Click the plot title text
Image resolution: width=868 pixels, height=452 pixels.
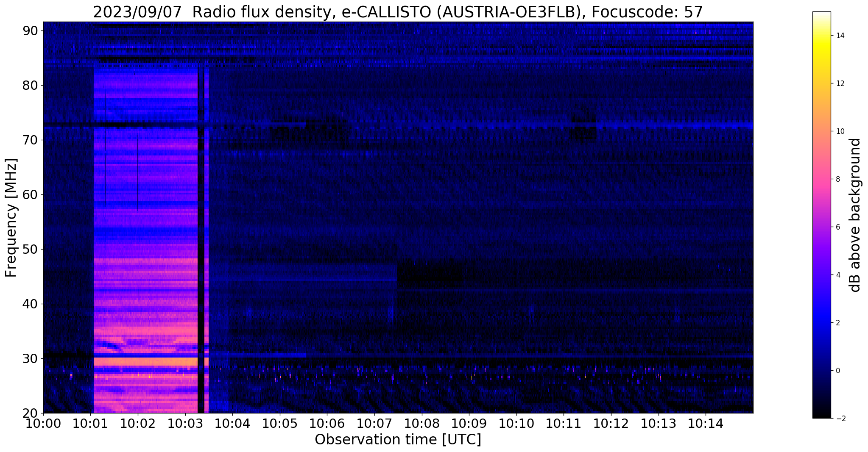click(x=398, y=12)
